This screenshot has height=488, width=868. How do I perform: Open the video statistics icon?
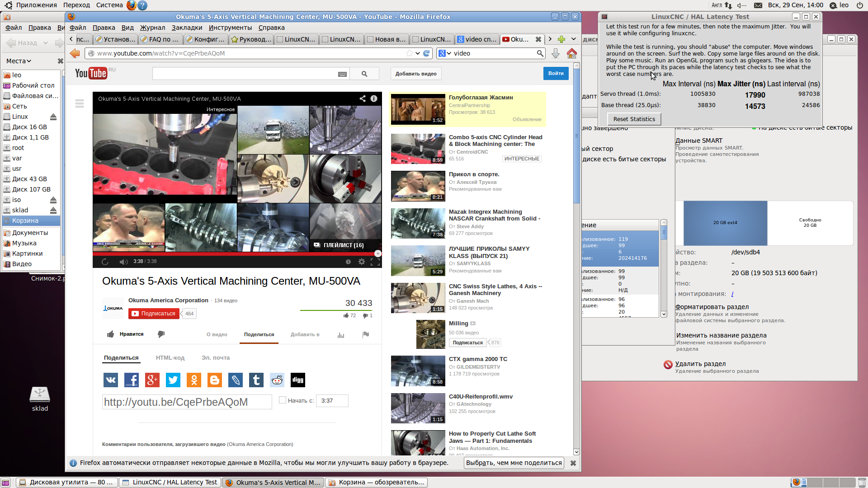(x=341, y=335)
